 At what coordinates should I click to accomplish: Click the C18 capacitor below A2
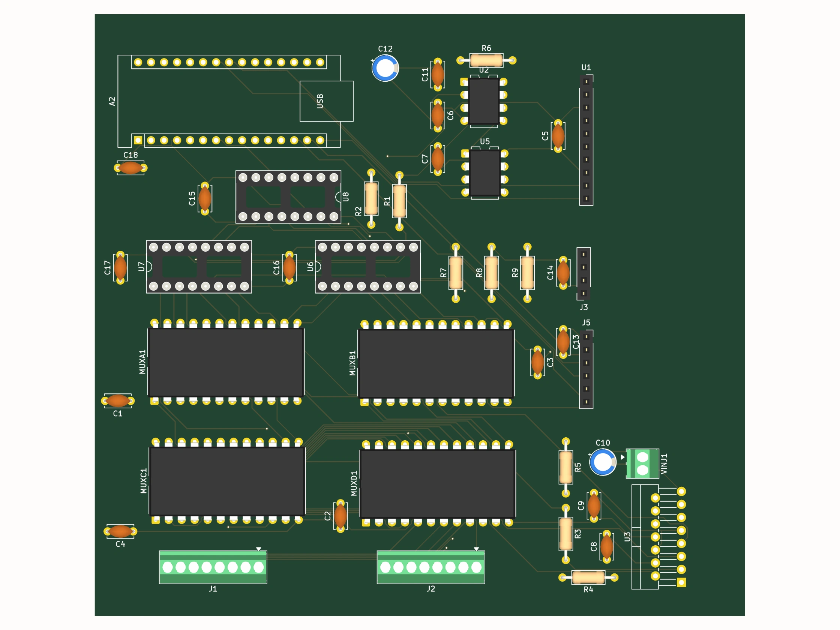coord(130,168)
